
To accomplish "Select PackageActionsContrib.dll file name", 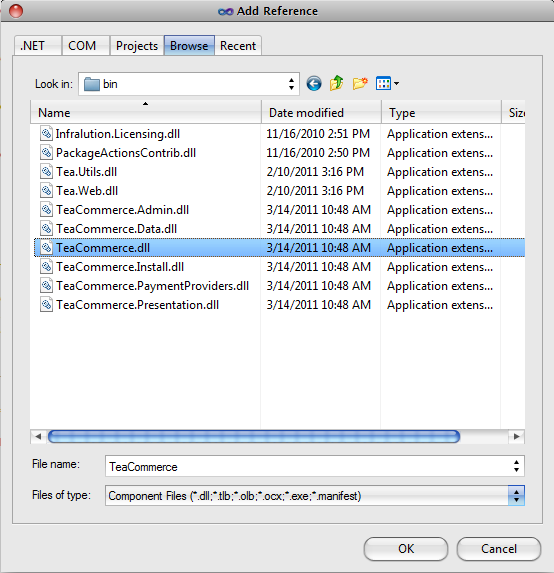I will click(x=126, y=153).
